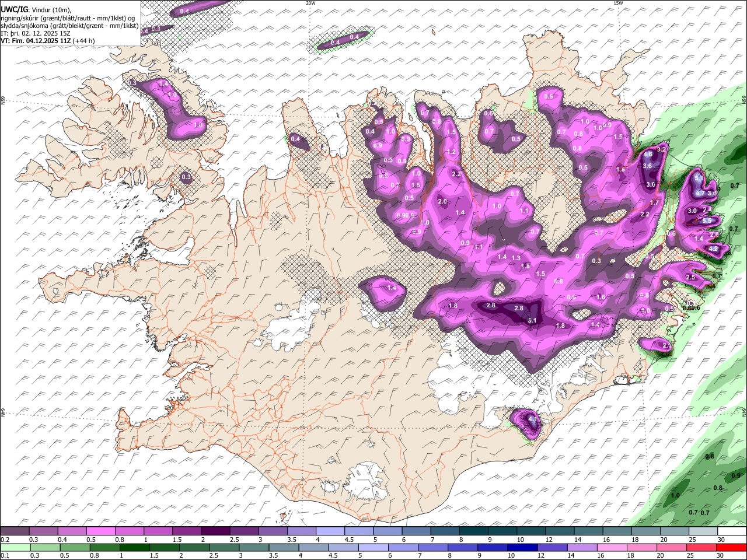Click the '4.2' precipitation value in the east

coord(713,249)
